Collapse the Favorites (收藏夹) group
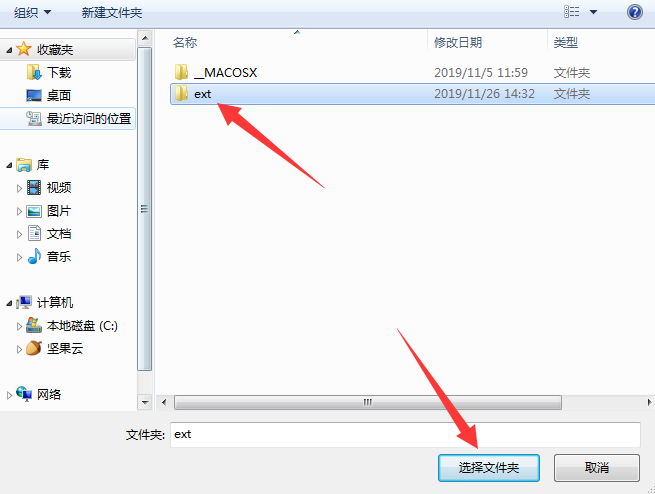The height and width of the screenshot is (494, 655). [9, 51]
